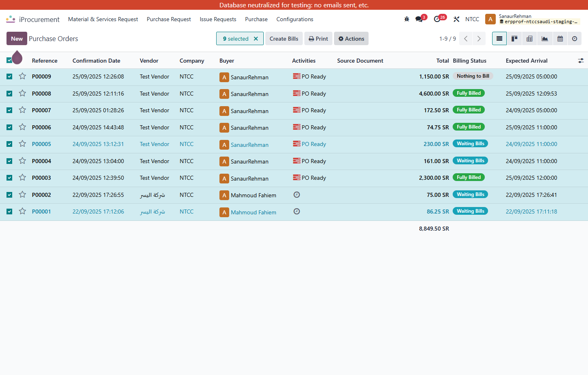588x375 pixels.
Task: Open the iProcurement home apps icon
Action: (11, 19)
